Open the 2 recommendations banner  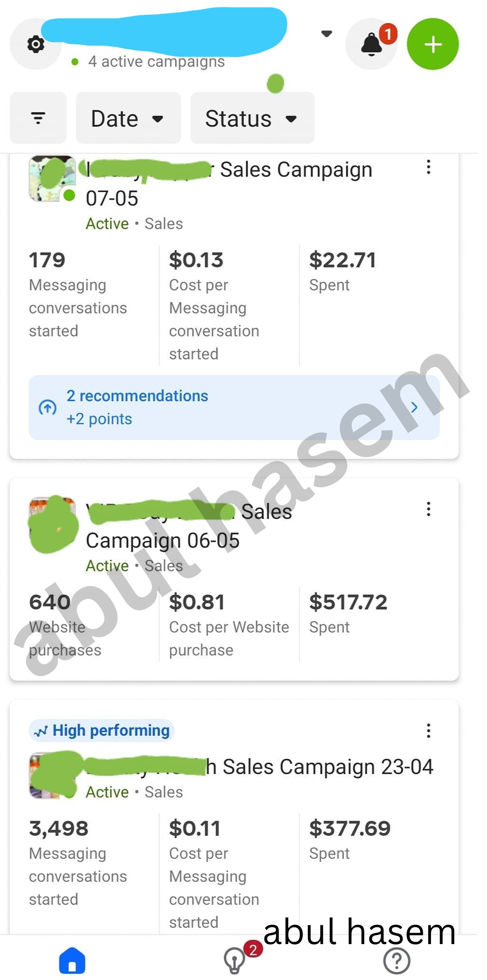click(234, 407)
